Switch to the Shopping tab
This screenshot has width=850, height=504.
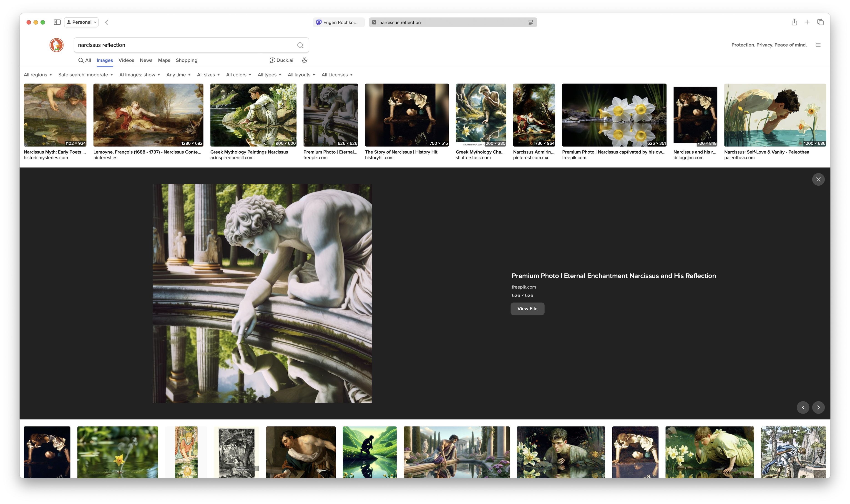point(186,60)
